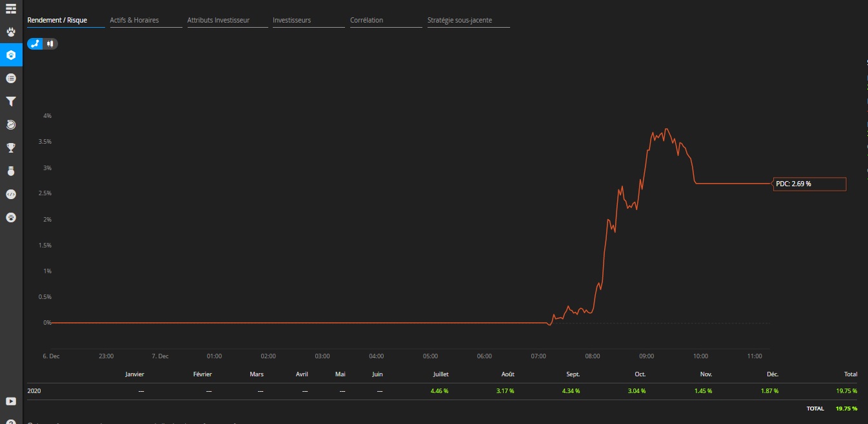Screen dimensions: 868x424
Task: Click the paw print icon in sidebar
Action: click(11, 32)
